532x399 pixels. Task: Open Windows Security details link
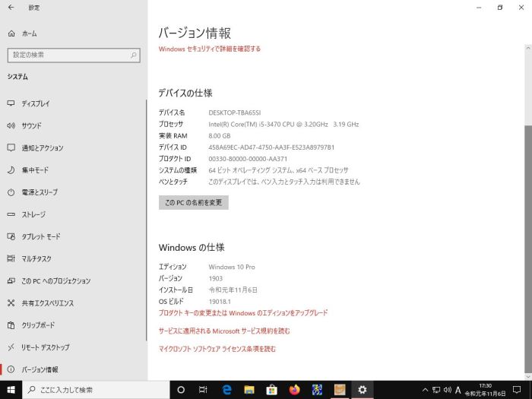click(210, 49)
